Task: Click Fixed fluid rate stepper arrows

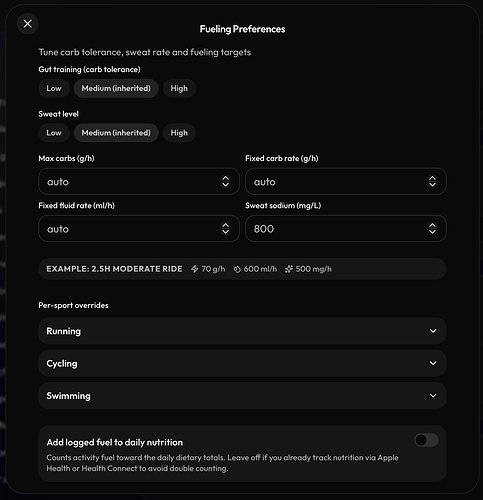Action: [x=226, y=229]
